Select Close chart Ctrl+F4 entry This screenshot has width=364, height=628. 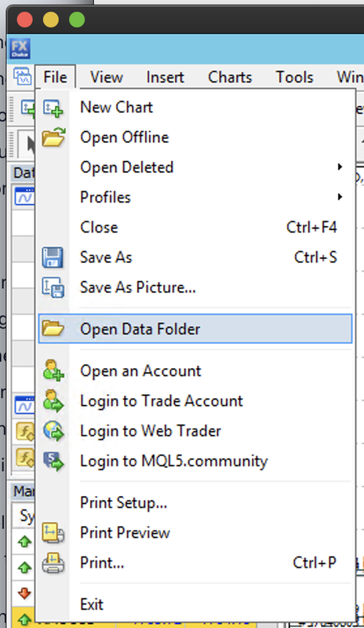tap(195, 228)
